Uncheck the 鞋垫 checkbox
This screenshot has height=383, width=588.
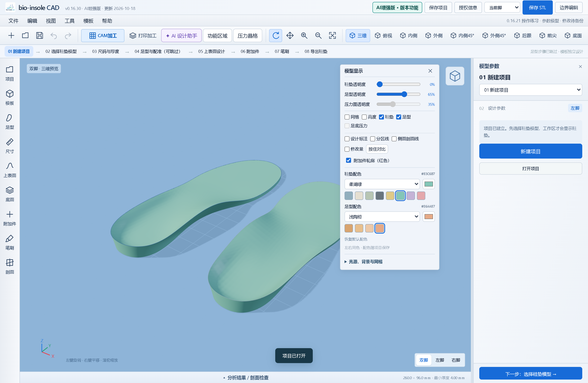pyautogui.click(x=381, y=117)
